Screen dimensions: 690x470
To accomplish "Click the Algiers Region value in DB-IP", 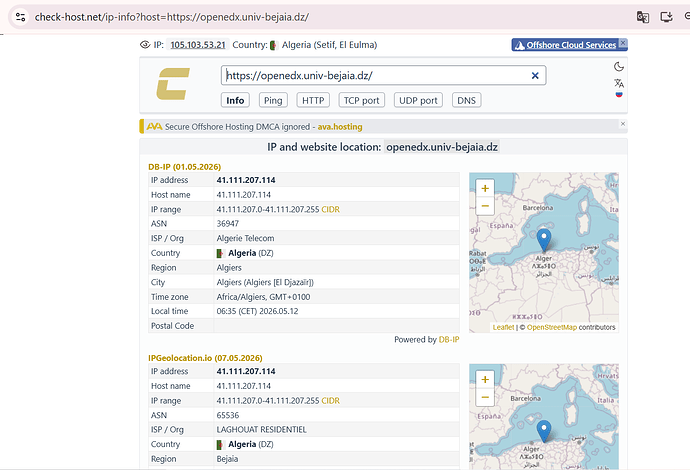I will [x=229, y=268].
